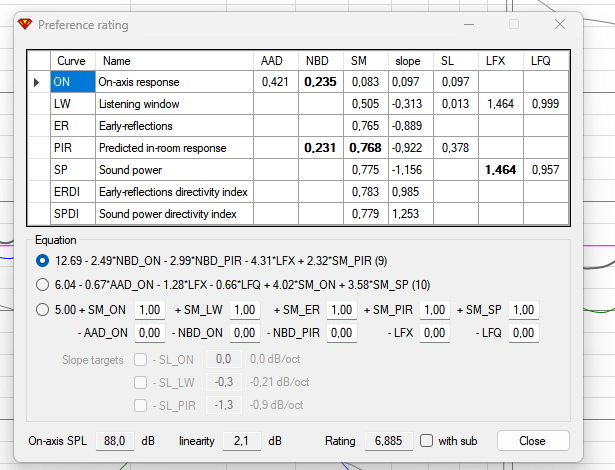Image resolution: width=615 pixels, height=470 pixels.
Task: Click the NBD column header
Action: click(321, 61)
